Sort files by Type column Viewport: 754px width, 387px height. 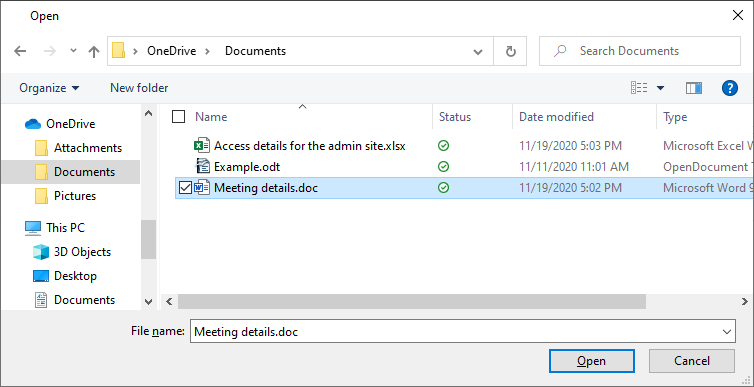pos(675,117)
